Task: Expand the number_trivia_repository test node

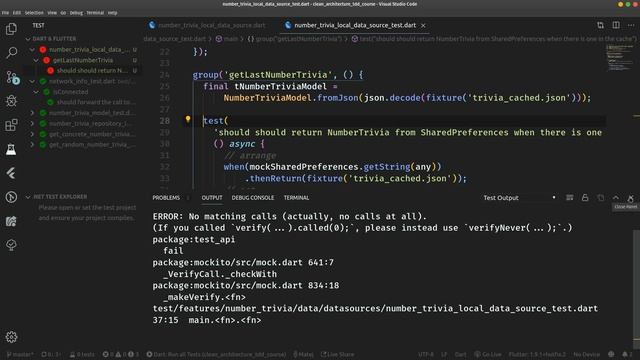Action: pos(32,123)
